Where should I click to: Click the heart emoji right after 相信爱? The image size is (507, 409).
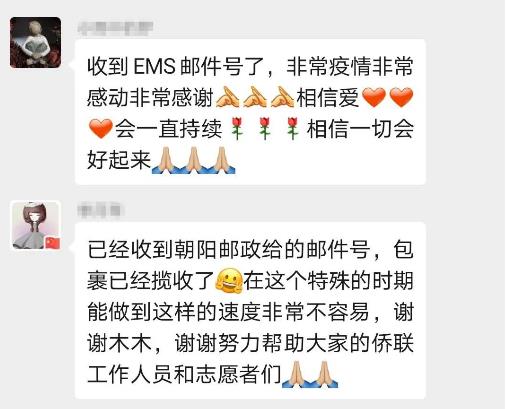[x=374, y=97]
